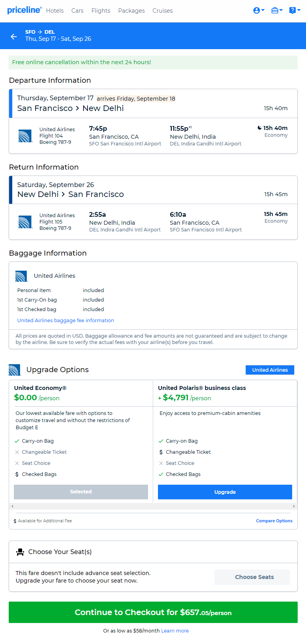Click Carry-on Bag checkmark under United Economy
306x644 pixels.
click(x=17, y=441)
